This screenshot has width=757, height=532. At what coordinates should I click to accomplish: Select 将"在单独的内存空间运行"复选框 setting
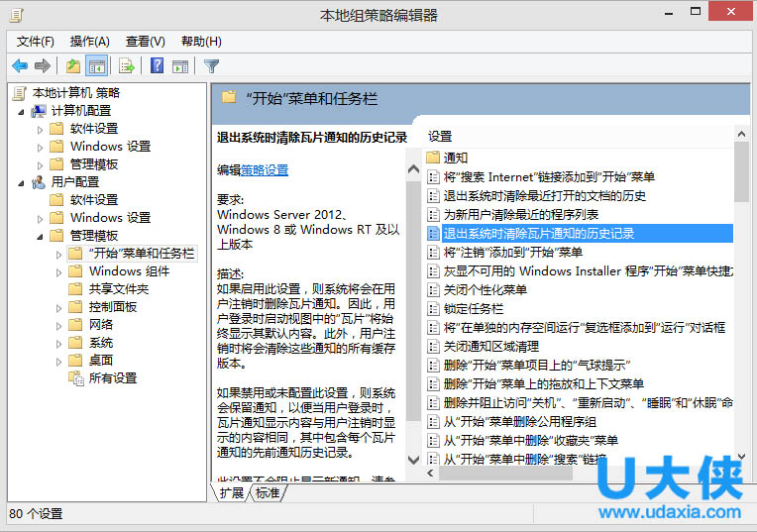click(585, 327)
